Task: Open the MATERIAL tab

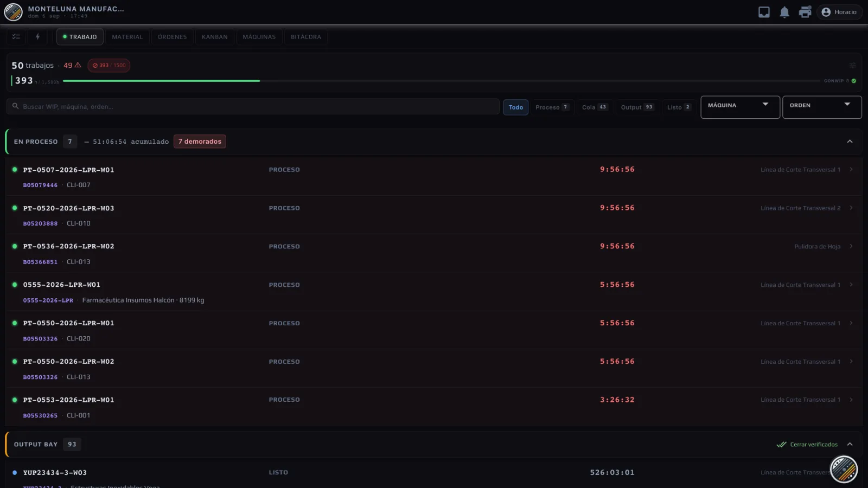Action: (x=127, y=37)
